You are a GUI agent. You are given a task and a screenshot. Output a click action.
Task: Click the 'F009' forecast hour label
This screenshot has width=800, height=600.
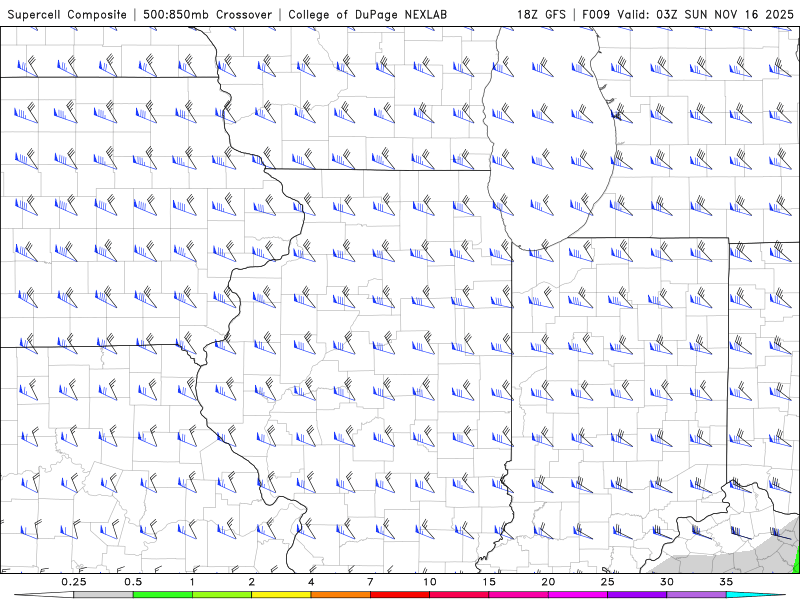pyautogui.click(x=596, y=15)
